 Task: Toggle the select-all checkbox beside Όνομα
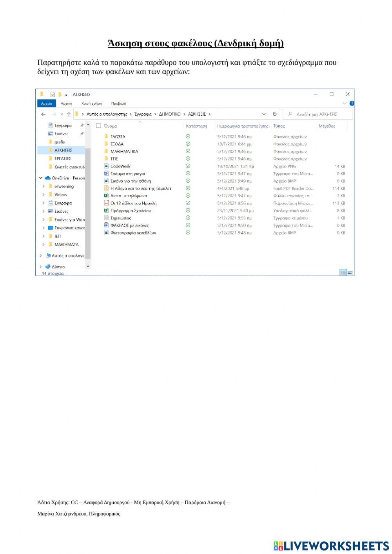click(99, 126)
